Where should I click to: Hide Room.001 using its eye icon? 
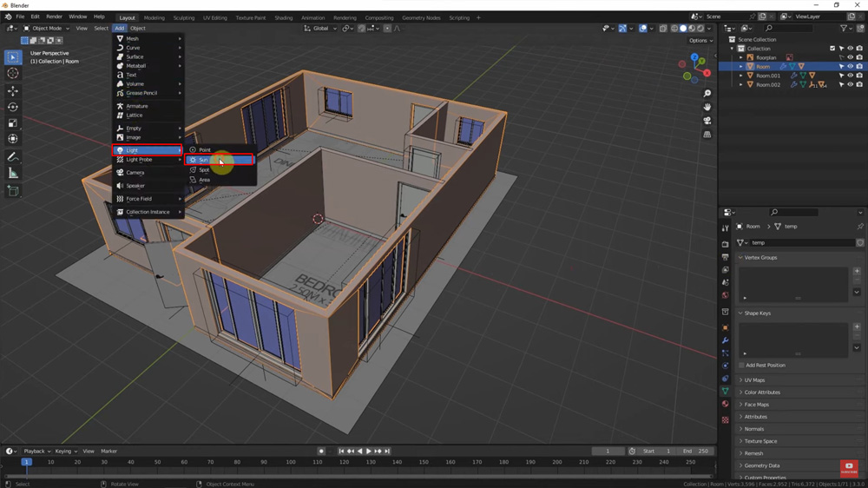[x=850, y=76]
